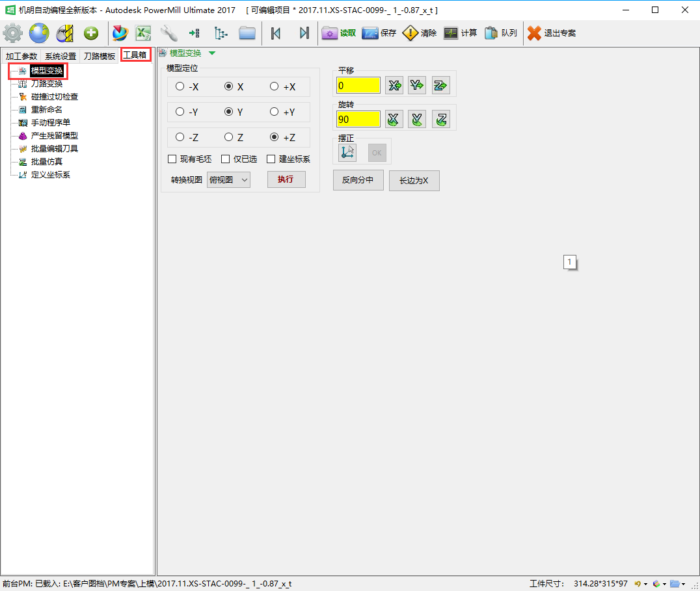700x591 pixels.
Task: Enable the 现有毛坯 checkbox
Action: pos(172,159)
